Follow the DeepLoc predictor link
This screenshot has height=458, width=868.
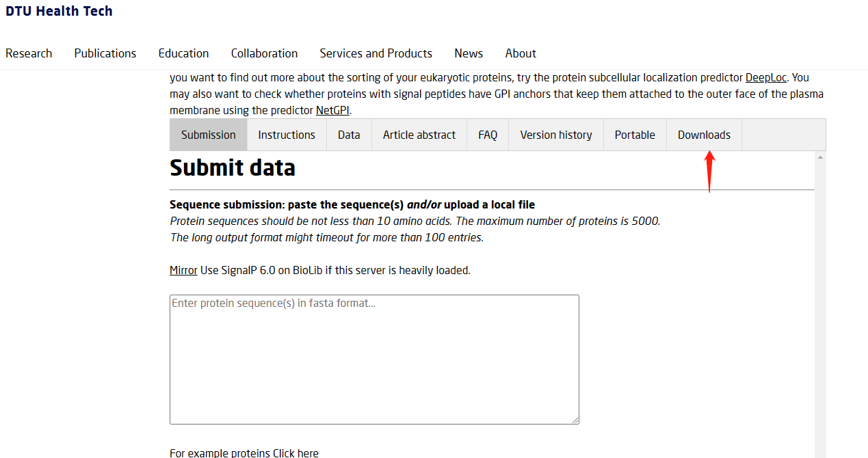click(x=766, y=78)
